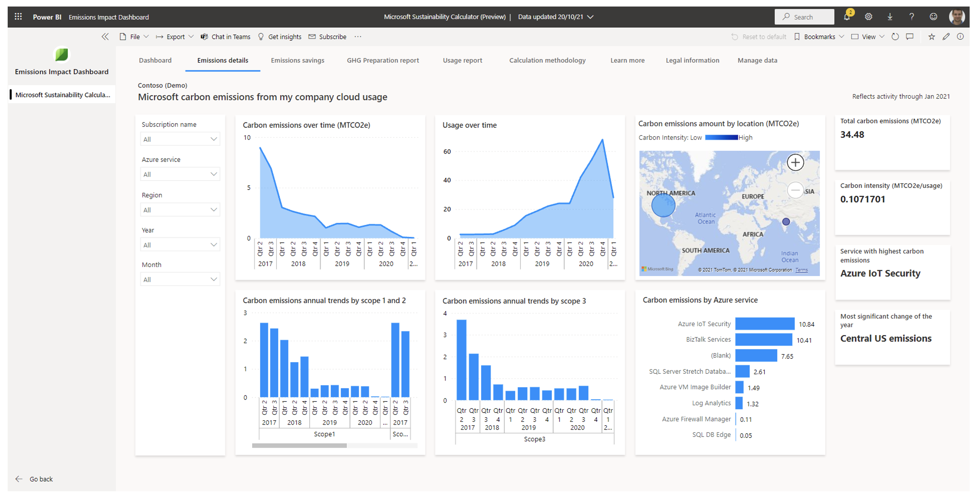Viewport: 980px width, 502px height.
Task: Favorite this report with star icon
Action: click(x=932, y=36)
